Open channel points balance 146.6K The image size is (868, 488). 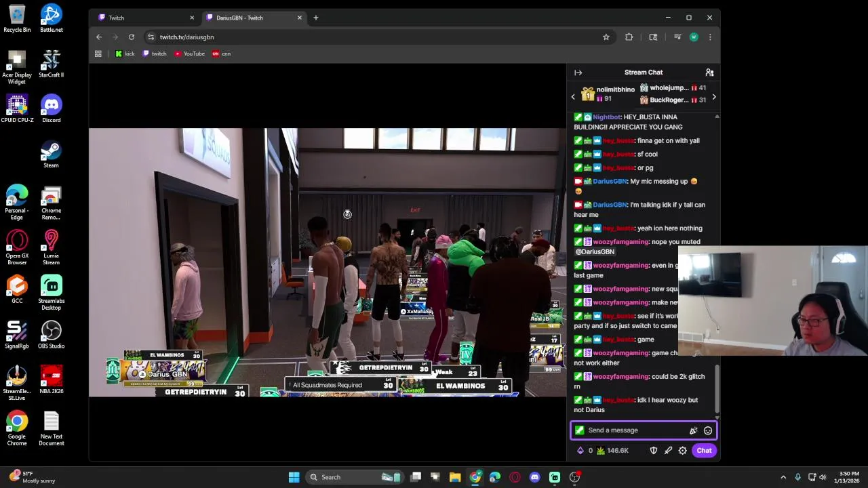coord(612,451)
